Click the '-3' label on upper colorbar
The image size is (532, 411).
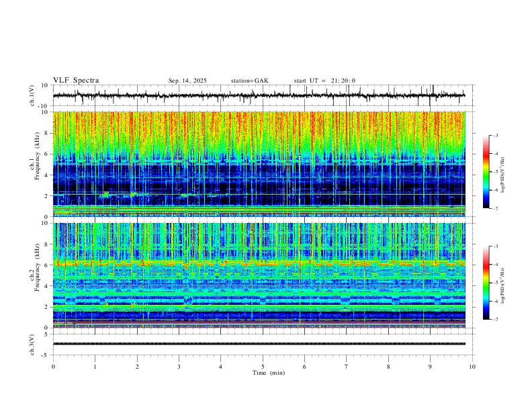click(495, 136)
